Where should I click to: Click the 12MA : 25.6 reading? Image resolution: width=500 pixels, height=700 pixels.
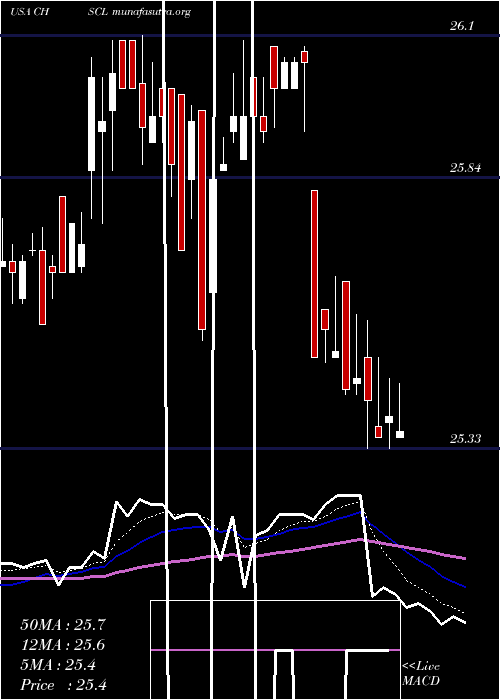[63, 645]
